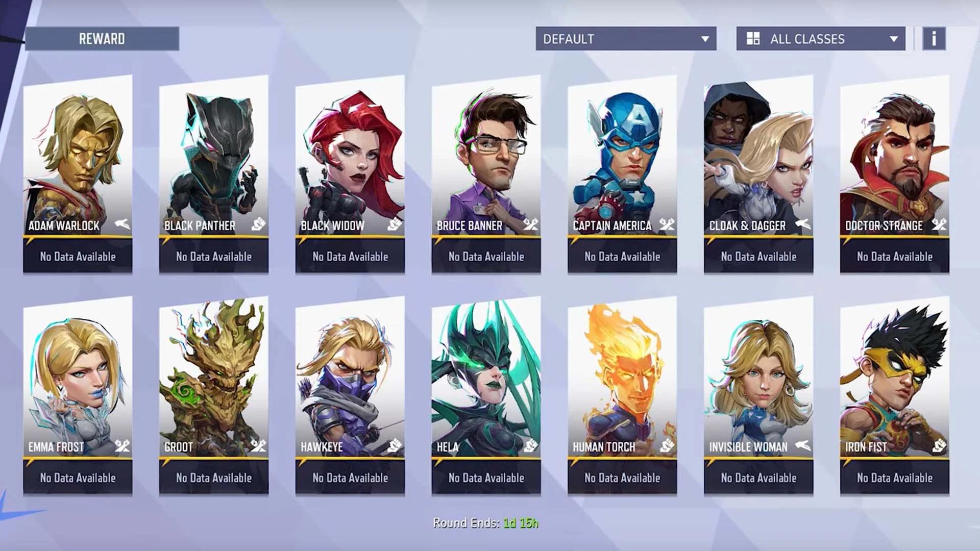
Task: Click Adam Warlock's strategist class icon
Action: point(122,224)
